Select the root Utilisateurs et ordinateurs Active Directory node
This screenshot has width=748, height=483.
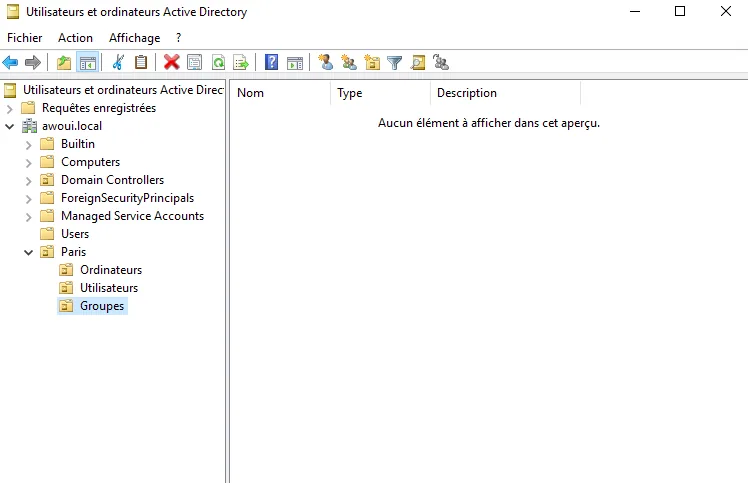click(123, 90)
